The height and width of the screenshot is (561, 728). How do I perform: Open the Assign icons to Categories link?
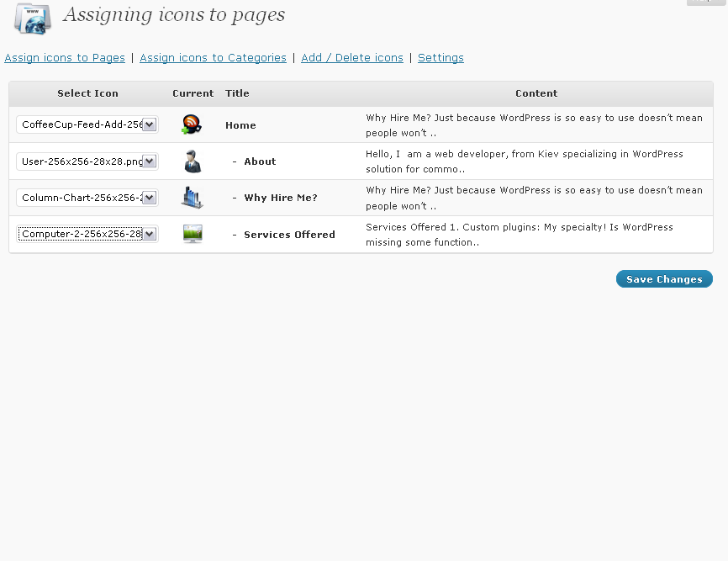[x=213, y=58]
